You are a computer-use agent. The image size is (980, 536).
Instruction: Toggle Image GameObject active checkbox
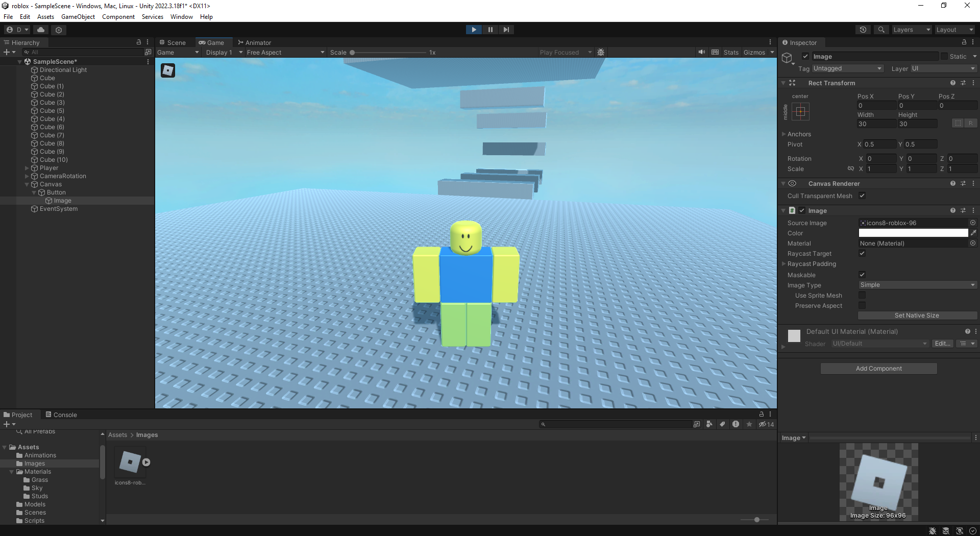[805, 56]
